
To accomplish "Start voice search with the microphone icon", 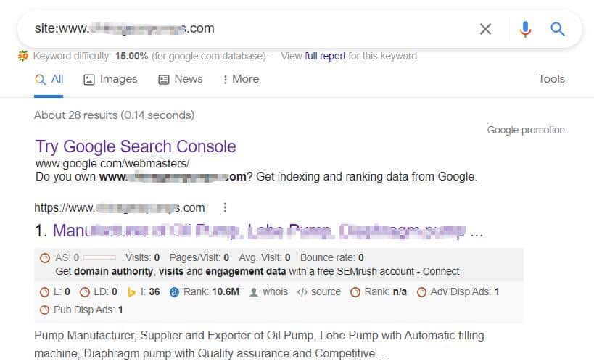I will (525, 29).
